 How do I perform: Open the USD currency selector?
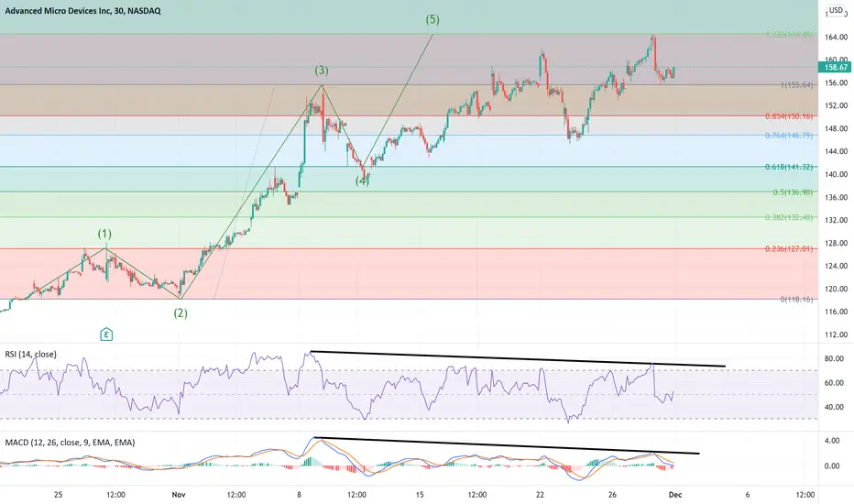coord(836,10)
